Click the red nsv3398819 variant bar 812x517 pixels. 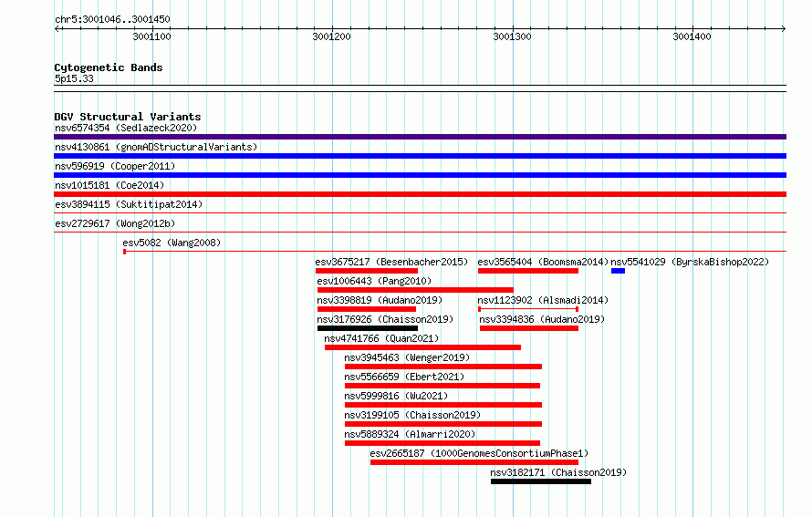(367, 309)
